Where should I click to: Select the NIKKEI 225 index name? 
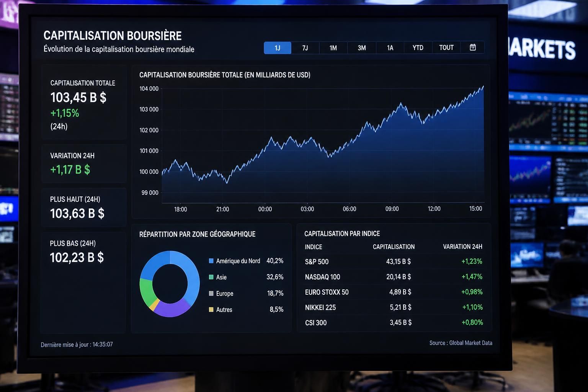(320, 307)
